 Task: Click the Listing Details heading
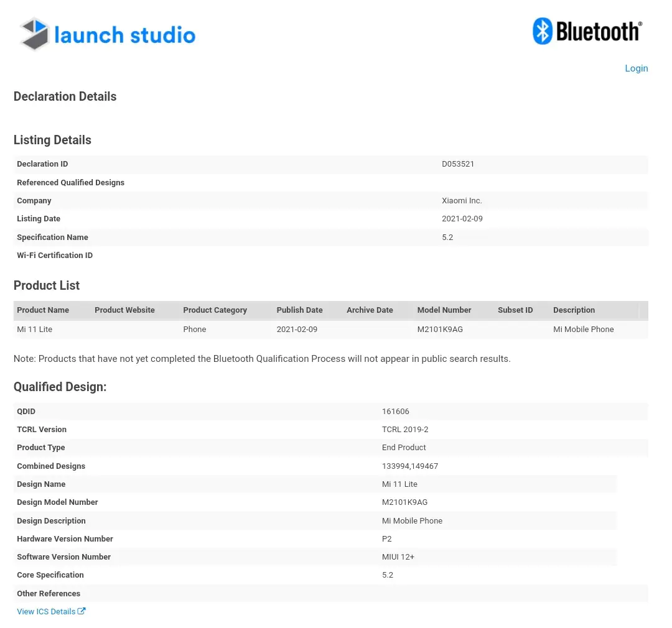(x=52, y=140)
